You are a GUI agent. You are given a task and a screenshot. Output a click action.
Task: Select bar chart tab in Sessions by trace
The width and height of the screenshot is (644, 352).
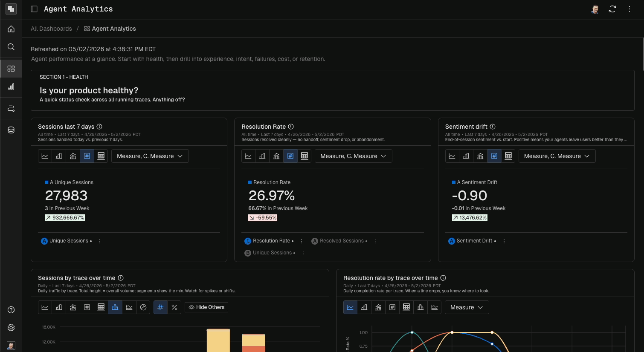pyautogui.click(x=59, y=307)
